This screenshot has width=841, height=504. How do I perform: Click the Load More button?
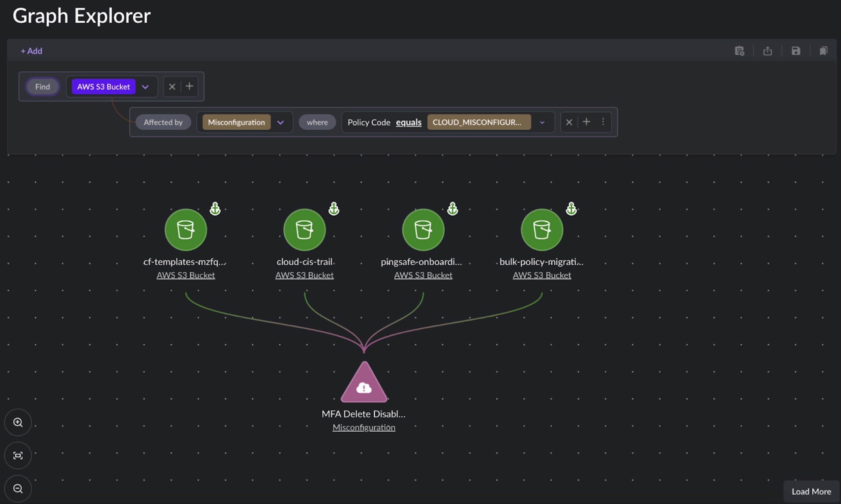point(811,492)
